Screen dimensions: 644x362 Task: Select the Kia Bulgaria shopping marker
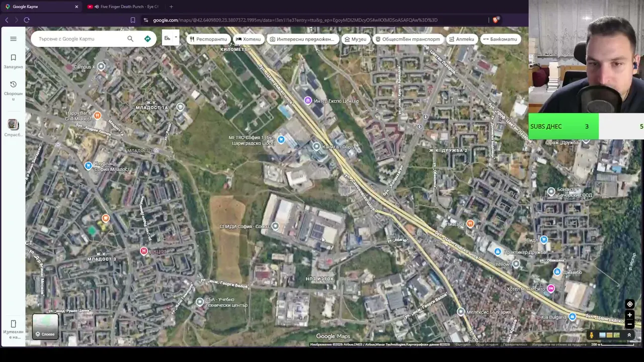572,317
